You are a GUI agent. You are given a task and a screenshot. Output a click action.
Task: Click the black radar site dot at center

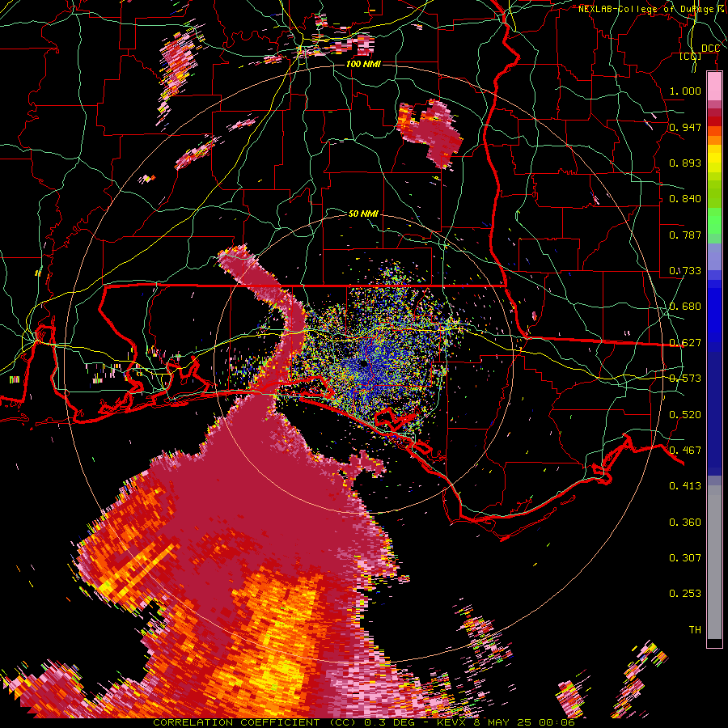pos(363,363)
